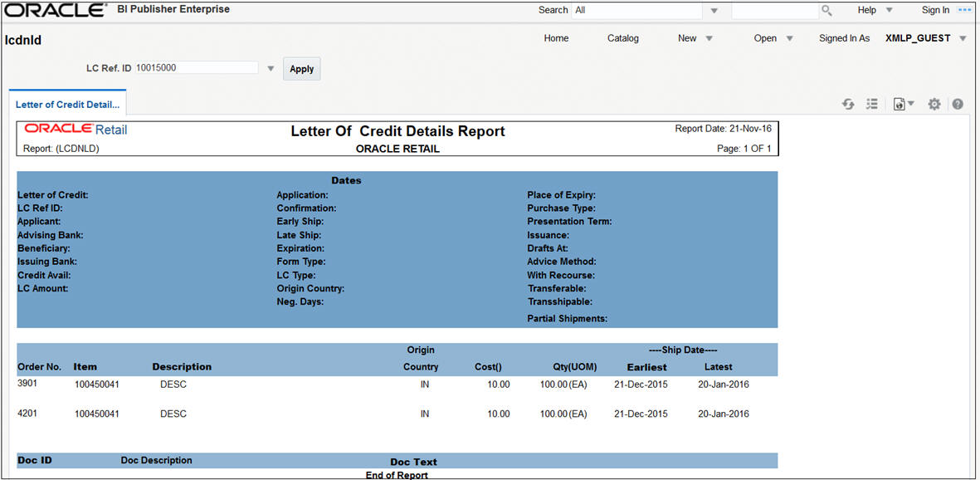Click the Earliest ship date column header
The height and width of the screenshot is (480, 980).
pyautogui.click(x=647, y=367)
